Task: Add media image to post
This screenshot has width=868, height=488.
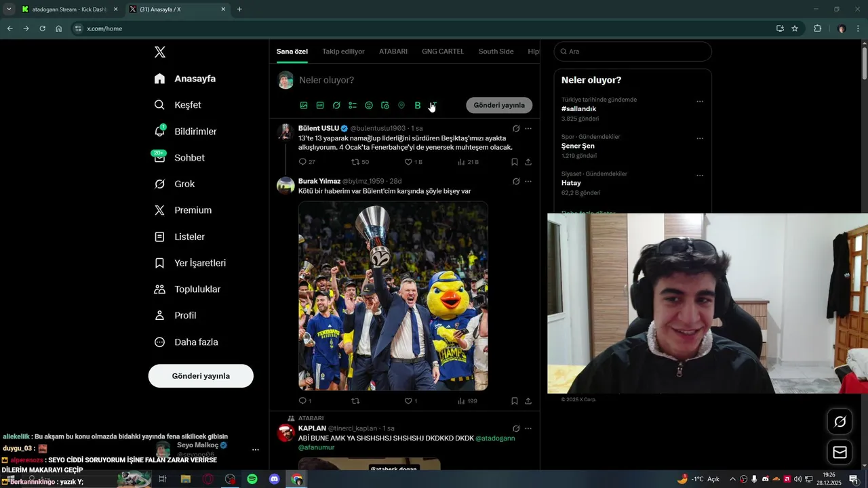Action: 304,105
